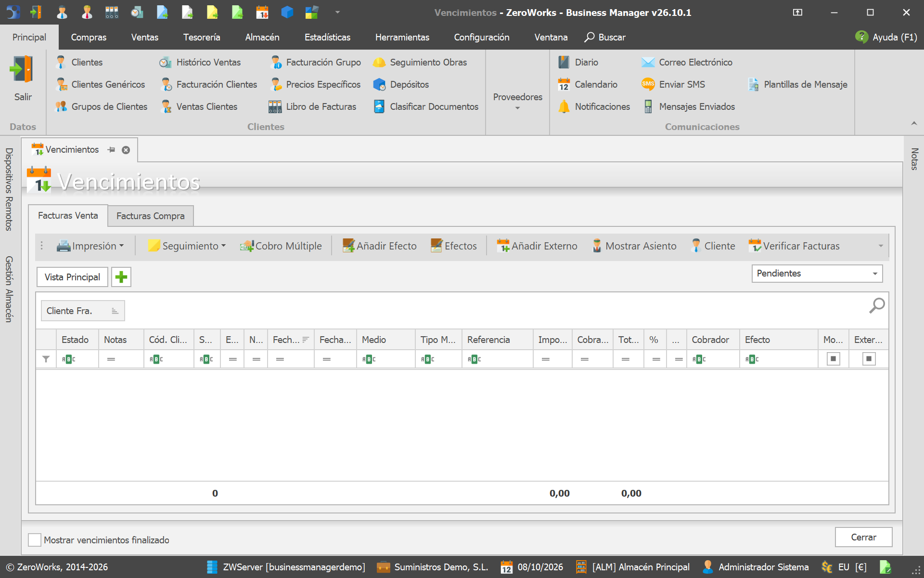The width and height of the screenshot is (924, 578).
Task: Open the Tesorería ribbon tab
Action: tap(202, 37)
